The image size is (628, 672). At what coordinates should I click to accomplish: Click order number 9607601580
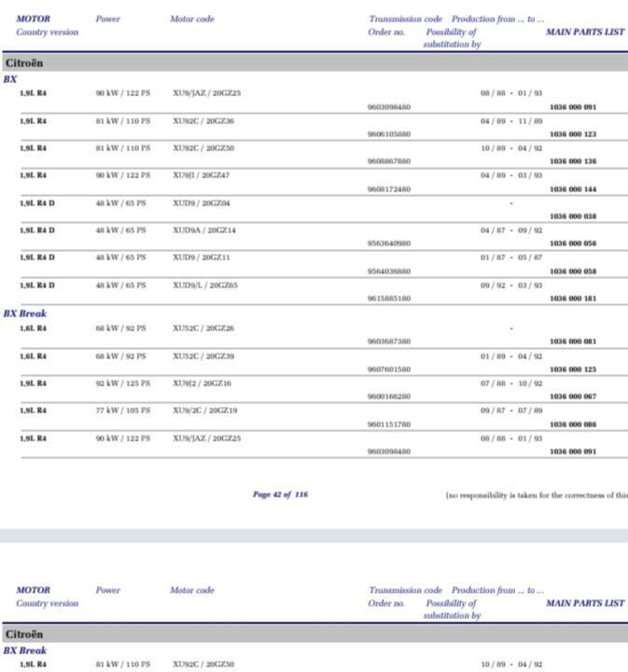click(389, 369)
